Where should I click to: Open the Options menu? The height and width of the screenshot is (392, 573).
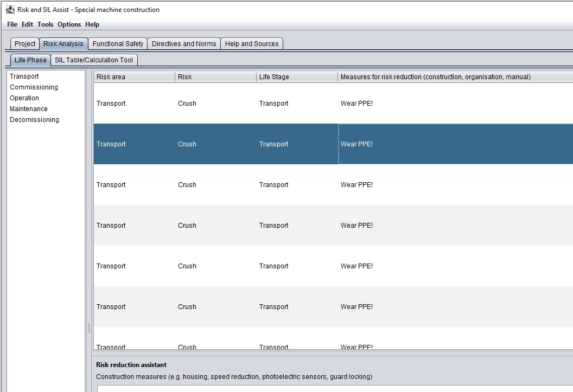pos(69,24)
